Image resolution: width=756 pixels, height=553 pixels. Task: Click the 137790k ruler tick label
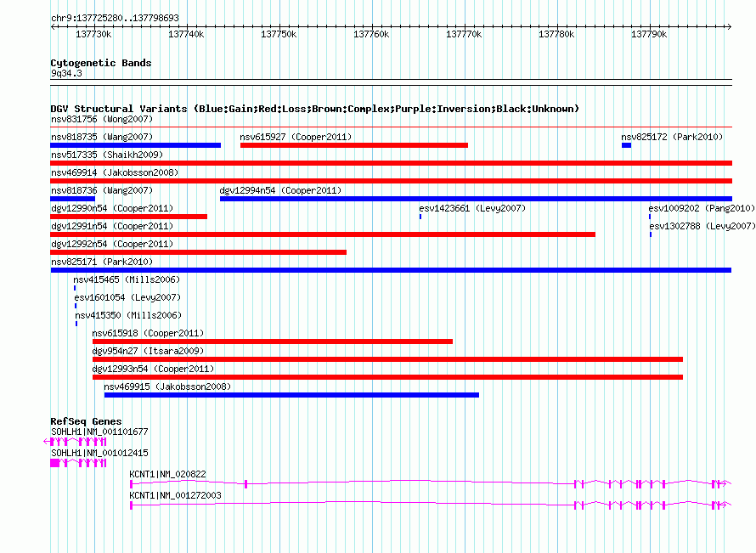point(649,34)
